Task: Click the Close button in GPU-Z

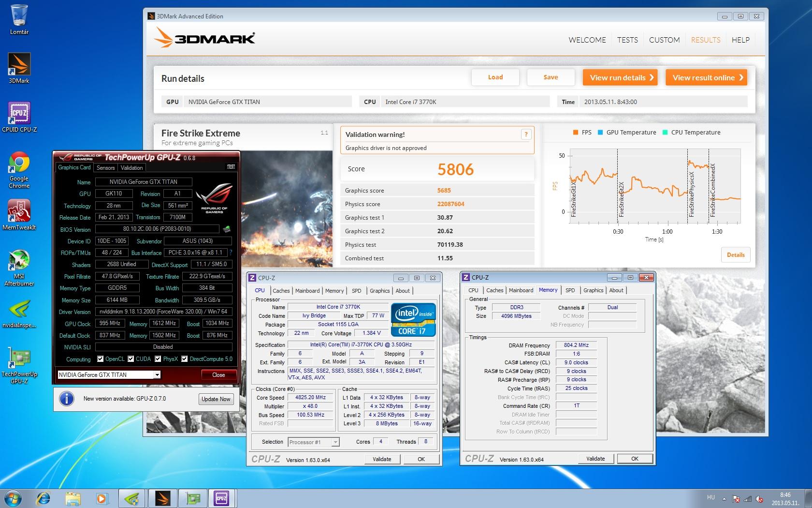Action: point(218,375)
